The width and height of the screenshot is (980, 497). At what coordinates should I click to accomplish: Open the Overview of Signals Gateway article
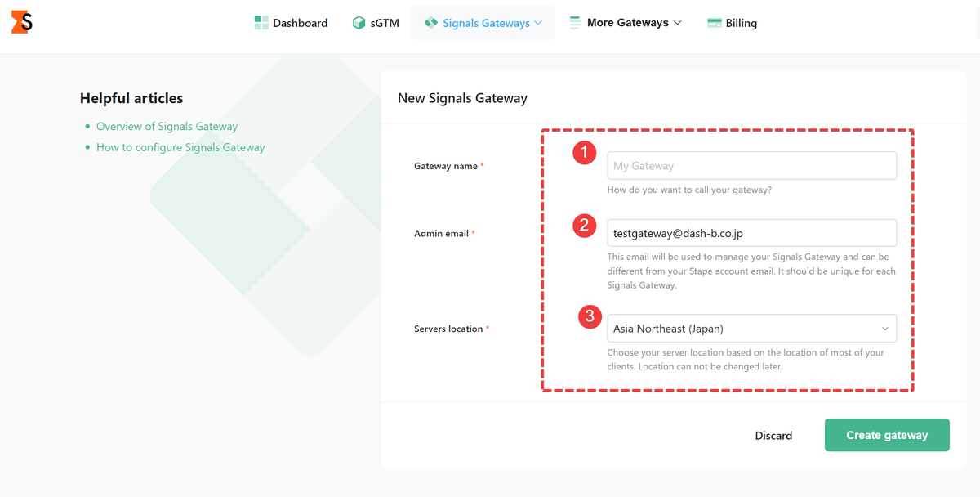(x=167, y=126)
